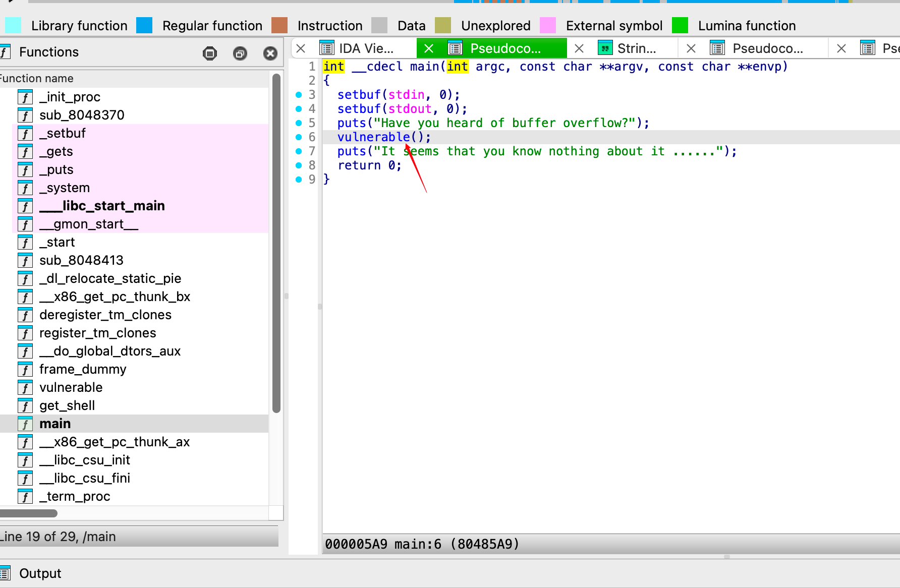Click the puts call on line 7

coord(352,151)
